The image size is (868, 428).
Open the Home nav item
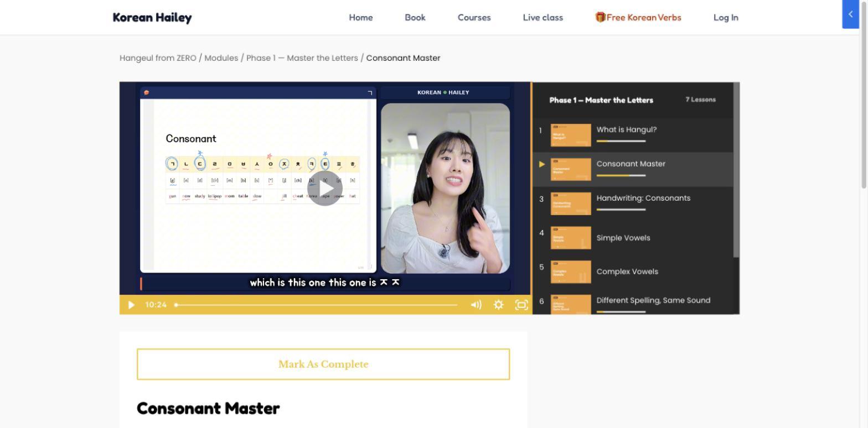click(x=361, y=18)
